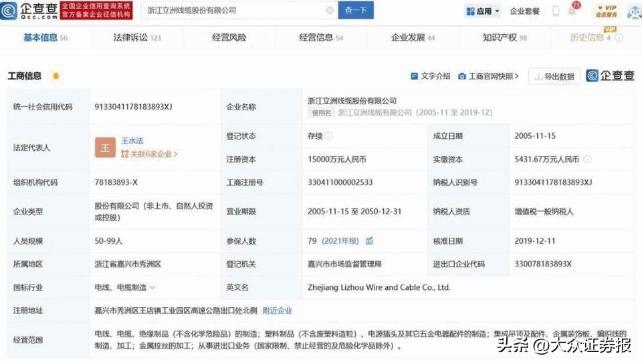
Task: Select English name Zhejiang Lizhou Wire and Cable
Action: [x=379, y=287]
